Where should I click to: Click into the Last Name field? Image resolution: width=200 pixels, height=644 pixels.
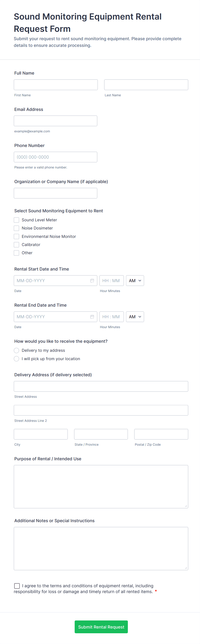tap(146, 85)
